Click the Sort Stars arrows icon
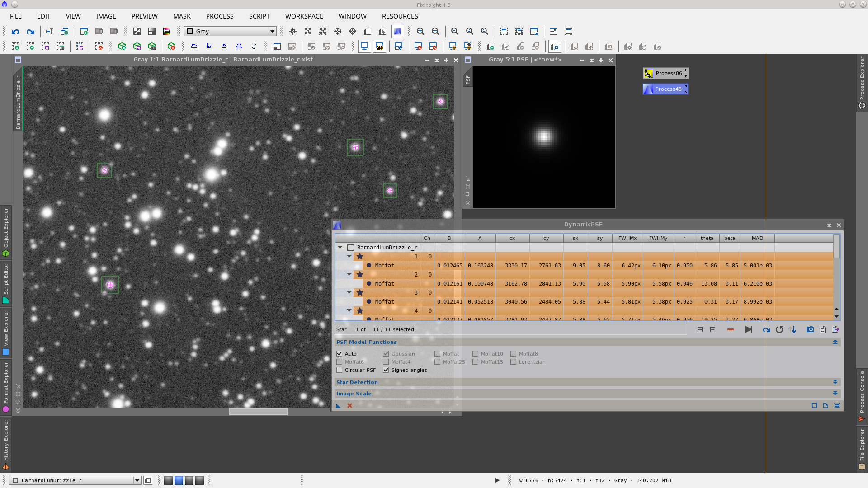Screen dimensions: 868x488 point(792,329)
